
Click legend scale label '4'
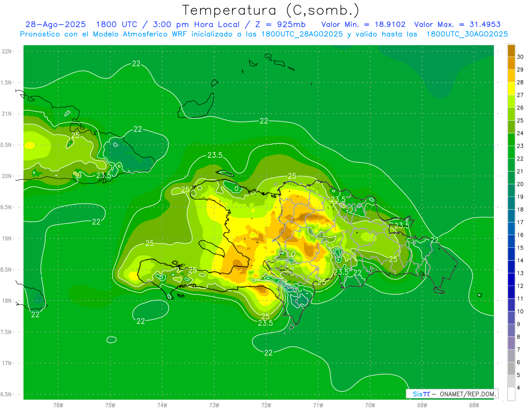coord(519,388)
